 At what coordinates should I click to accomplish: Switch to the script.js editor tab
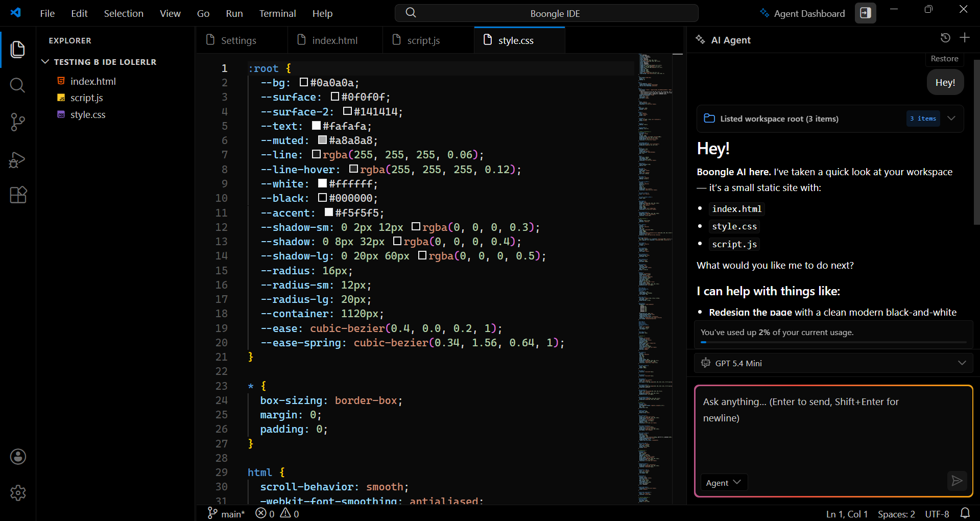[428, 40]
